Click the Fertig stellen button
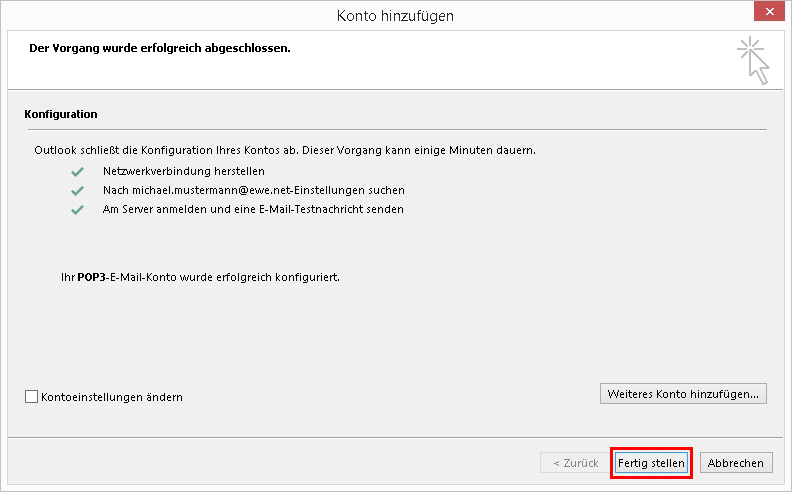The height and width of the screenshot is (492, 792). coord(651,463)
